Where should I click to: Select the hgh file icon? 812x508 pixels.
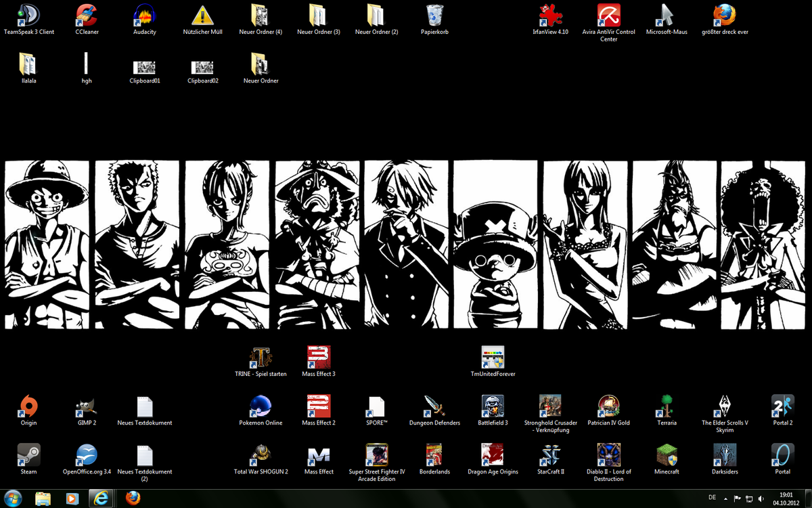pos(87,68)
